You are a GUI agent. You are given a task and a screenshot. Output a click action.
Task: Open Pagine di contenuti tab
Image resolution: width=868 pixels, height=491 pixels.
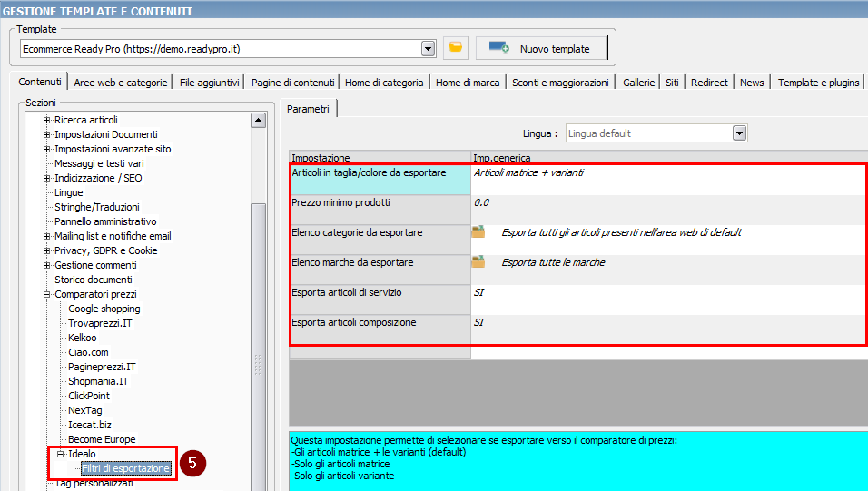tap(293, 83)
